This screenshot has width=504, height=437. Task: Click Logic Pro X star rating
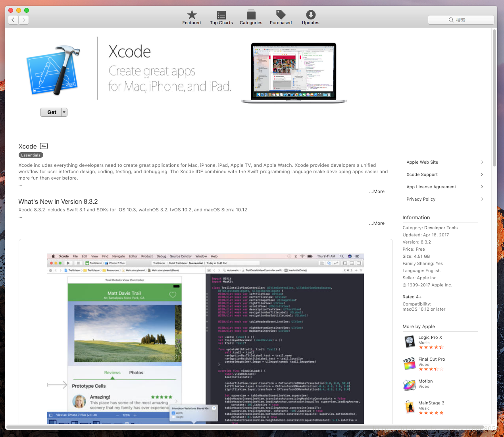[x=431, y=347]
